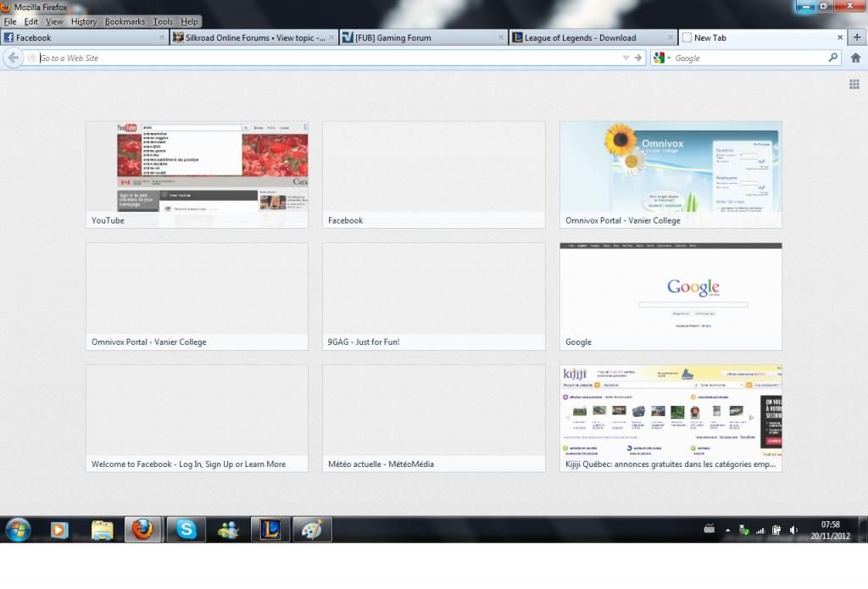Image resolution: width=868 pixels, height=589 pixels.
Task: Click the power battery tray icon
Action: (776, 531)
